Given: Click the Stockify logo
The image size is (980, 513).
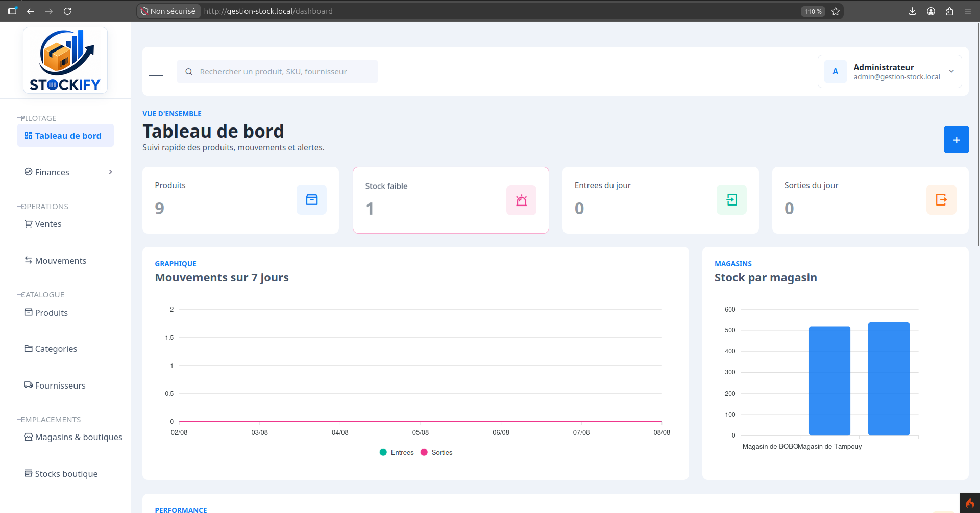Looking at the screenshot, I should [x=65, y=60].
